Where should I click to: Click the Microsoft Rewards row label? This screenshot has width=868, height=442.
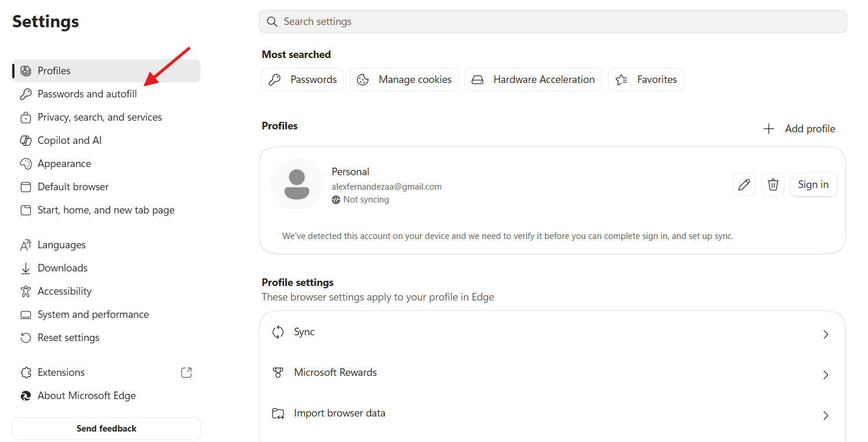tap(335, 372)
